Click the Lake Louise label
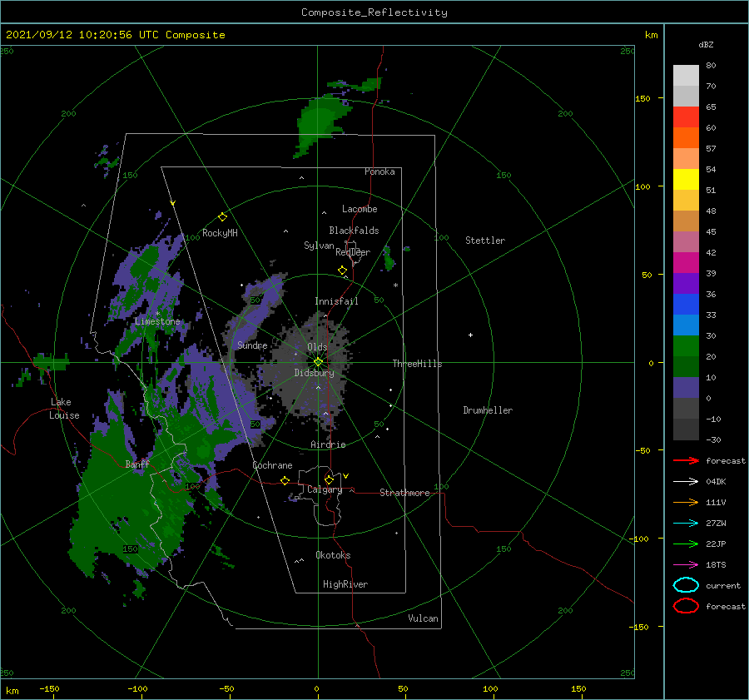749x700 pixels. click(x=65, y=409)
